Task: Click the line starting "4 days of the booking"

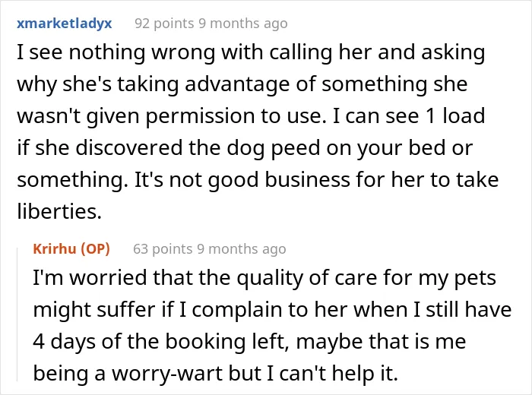Action: 249,341
